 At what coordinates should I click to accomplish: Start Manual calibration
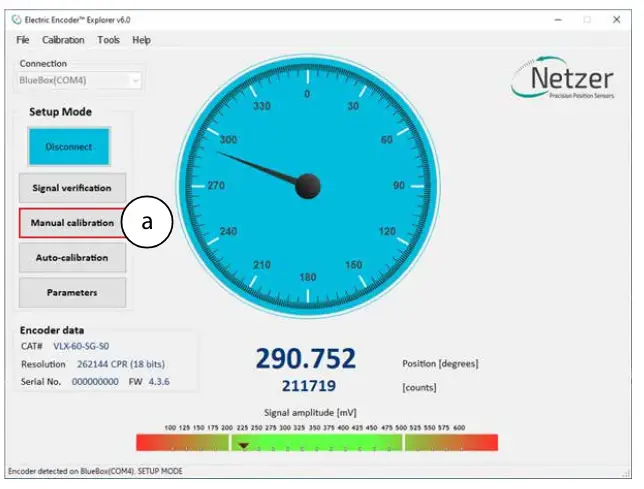(x=71, y=223)
